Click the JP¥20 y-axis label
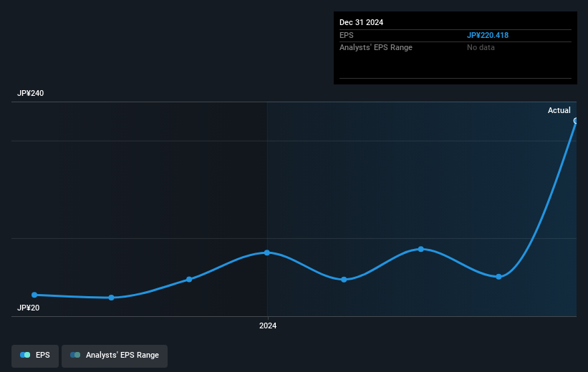588x372 pixels. click(28, 308)
